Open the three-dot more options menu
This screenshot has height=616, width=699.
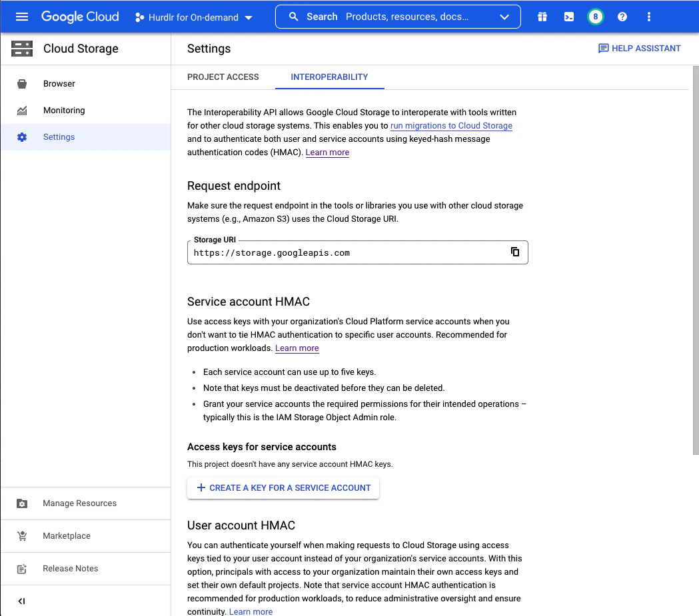tap(648, 17)
